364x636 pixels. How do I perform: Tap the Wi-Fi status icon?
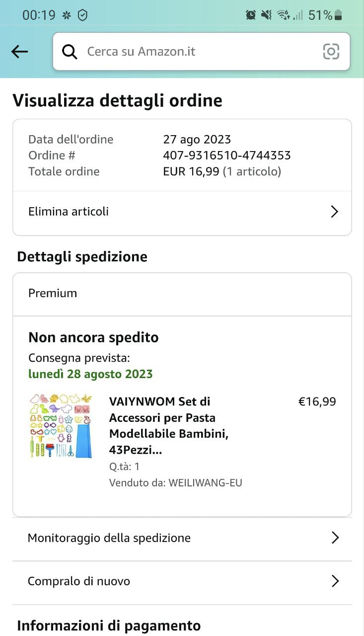coord(283,15)
